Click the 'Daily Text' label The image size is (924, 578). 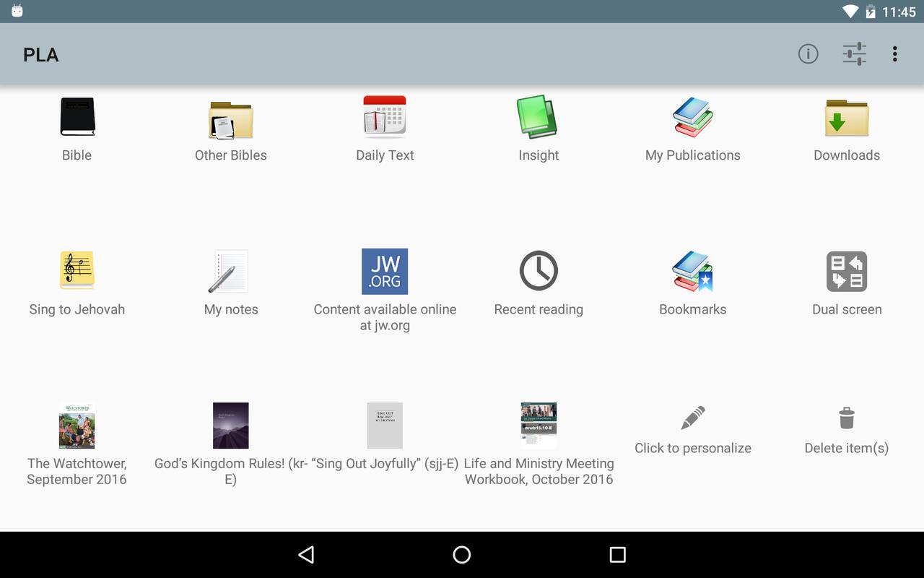coord(385,155)
